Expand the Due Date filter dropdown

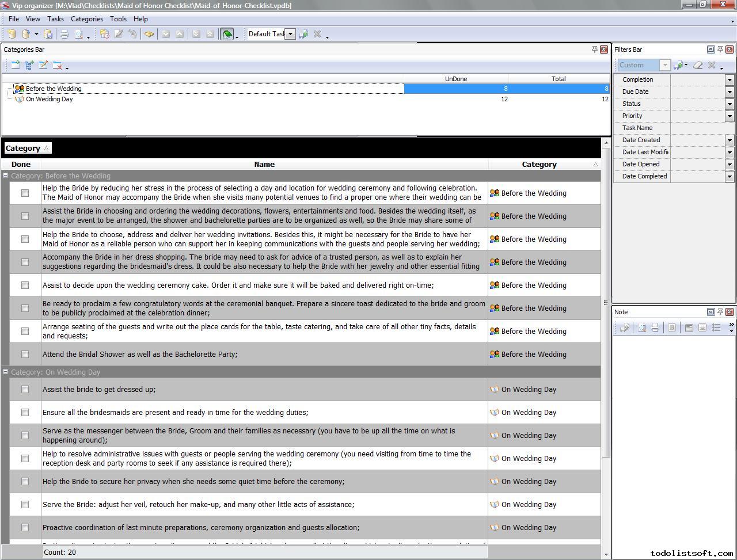[730, 92]
